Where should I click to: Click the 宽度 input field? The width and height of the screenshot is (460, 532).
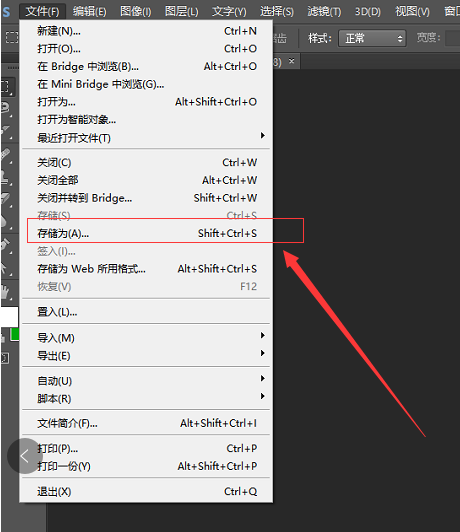[x=453, y=38]
